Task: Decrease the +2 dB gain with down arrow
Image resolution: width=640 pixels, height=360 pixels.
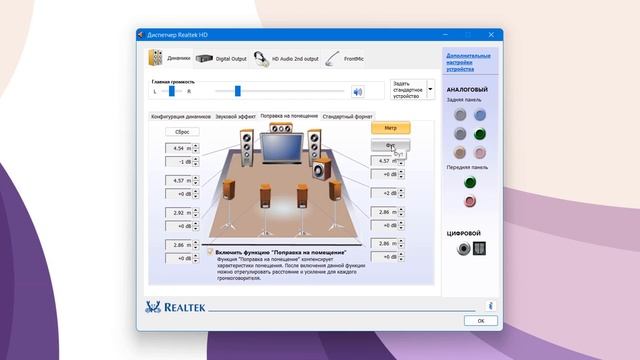Action: (x=401, y=195)
